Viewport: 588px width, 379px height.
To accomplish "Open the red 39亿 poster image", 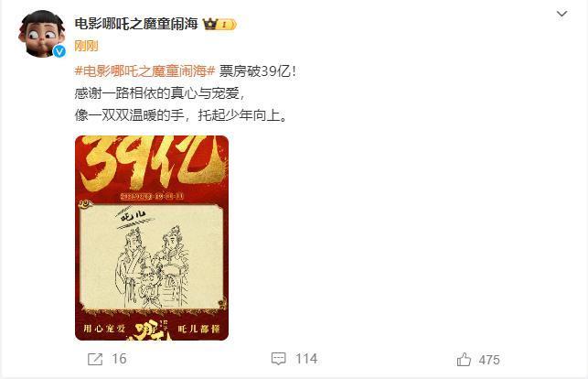I will pyautogui.click(x=152, y=238).
